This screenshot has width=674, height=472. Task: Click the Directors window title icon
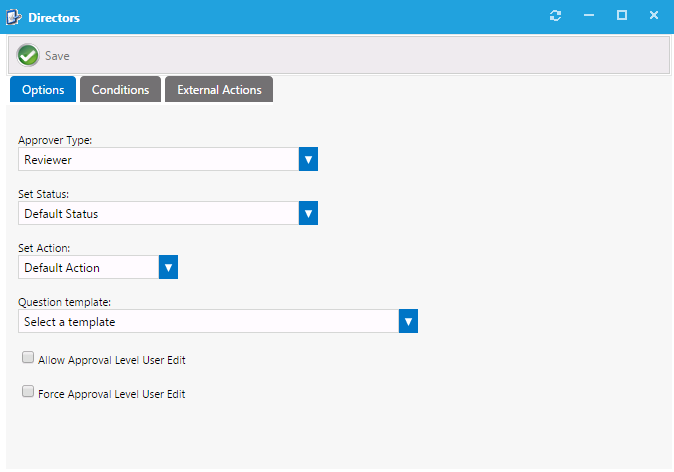(14, 17)
